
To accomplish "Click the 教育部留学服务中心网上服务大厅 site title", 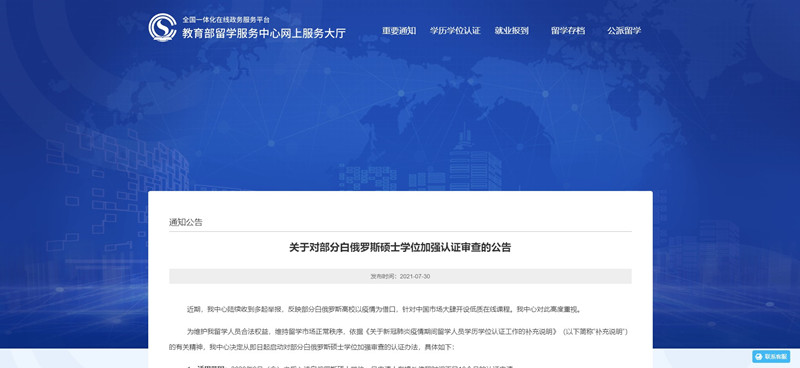I will (264, 33).
